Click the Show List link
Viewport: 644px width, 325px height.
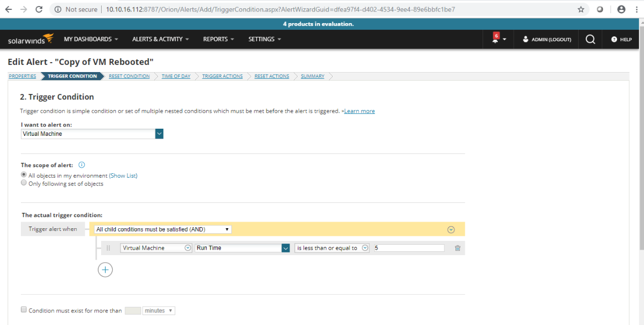pos(123,175)
